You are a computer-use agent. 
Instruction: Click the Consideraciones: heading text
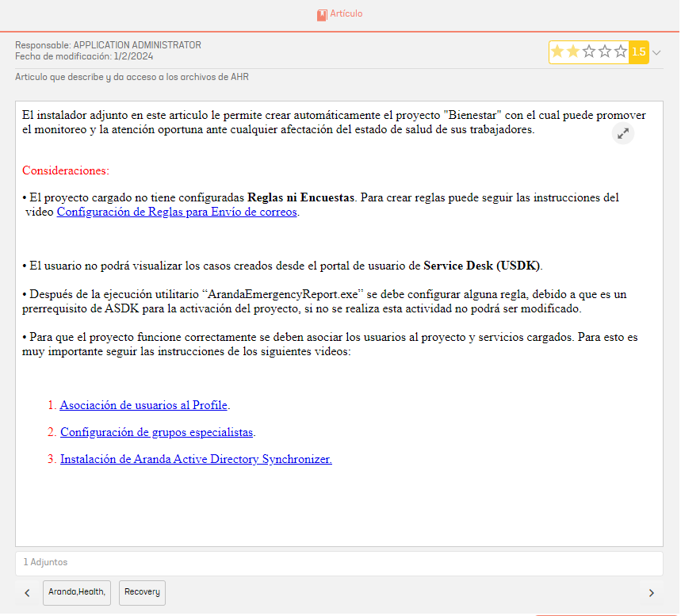[66, 170]
